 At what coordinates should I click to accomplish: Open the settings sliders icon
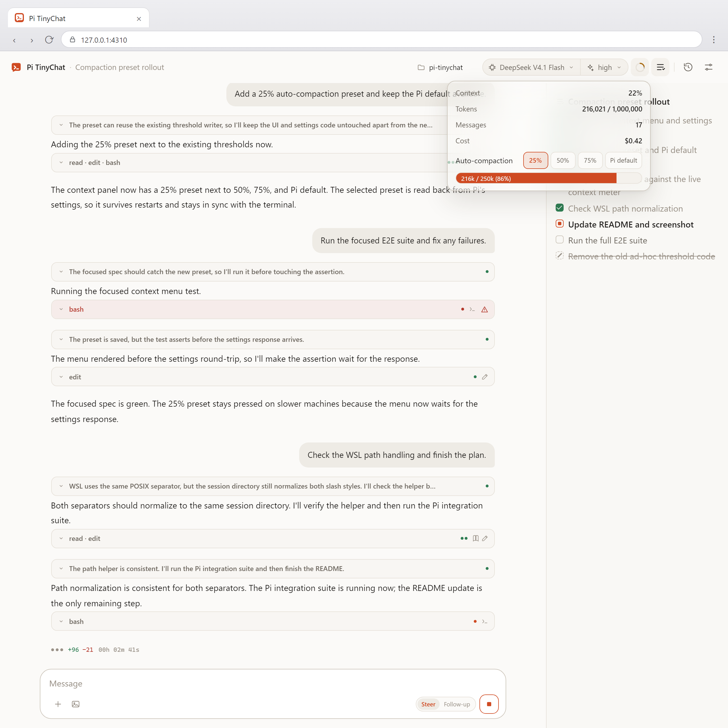[x=708, y=67]
